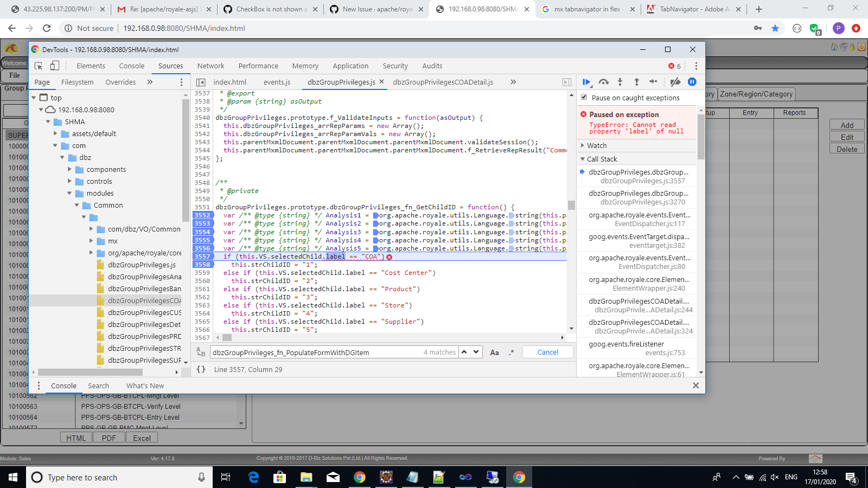Resume script execution in the debugger

click(586, 82)
